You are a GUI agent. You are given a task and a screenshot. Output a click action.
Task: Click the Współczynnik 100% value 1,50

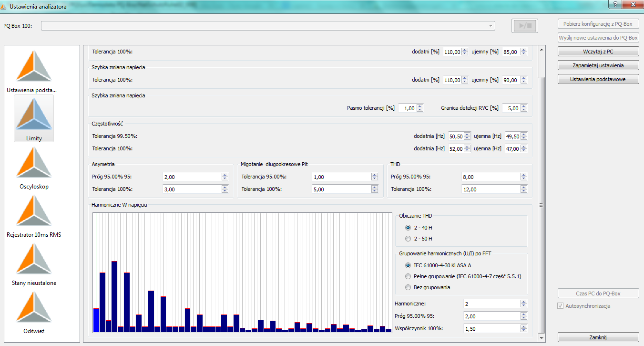tap(492, 328)
